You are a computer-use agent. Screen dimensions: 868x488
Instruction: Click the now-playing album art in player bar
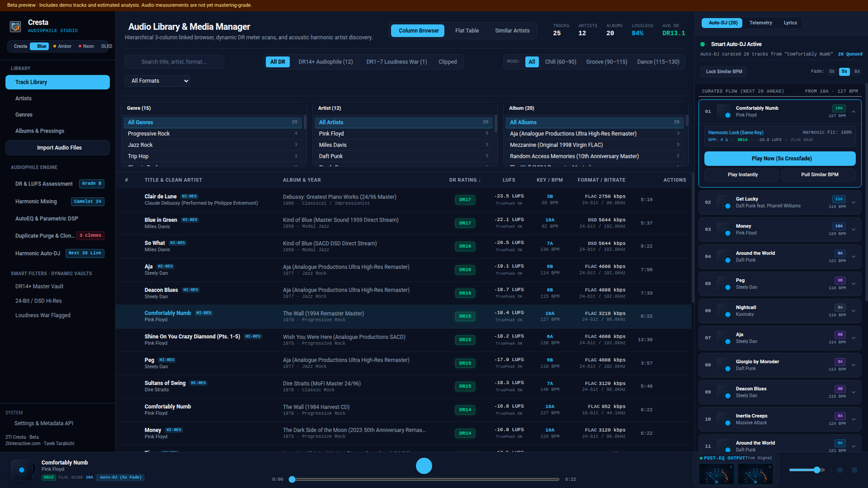pos(22,470)
